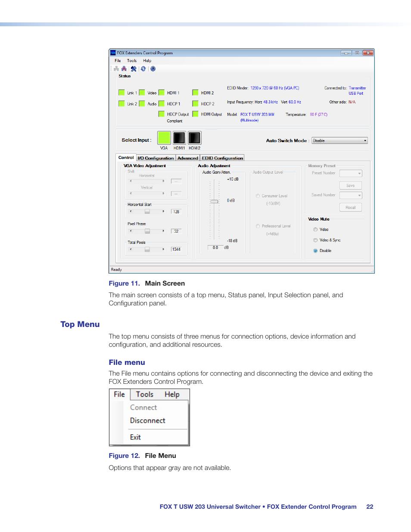Click the audio gain 0.0 dB field
This screenshot has height=532, width=411.
pos(215,248)
